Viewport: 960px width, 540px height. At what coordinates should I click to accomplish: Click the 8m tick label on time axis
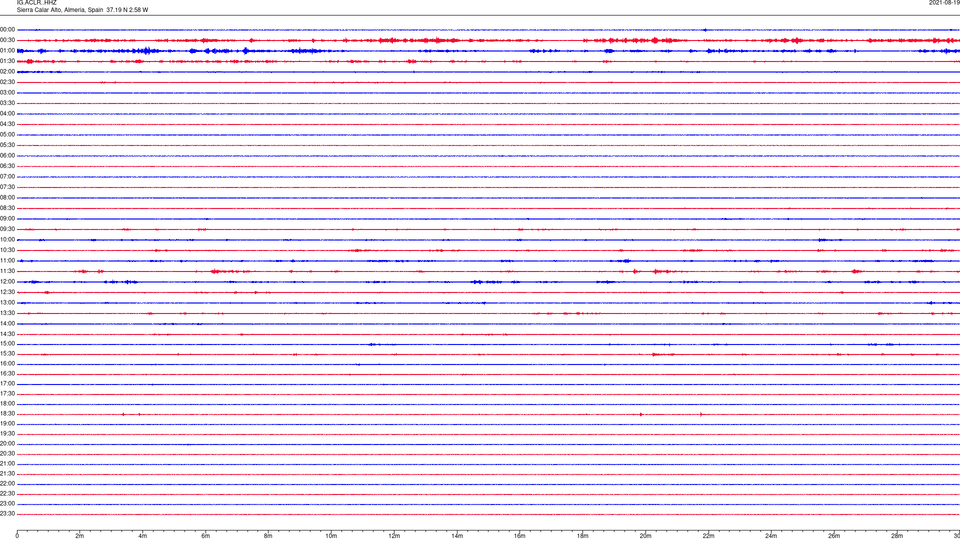point(268,536)
